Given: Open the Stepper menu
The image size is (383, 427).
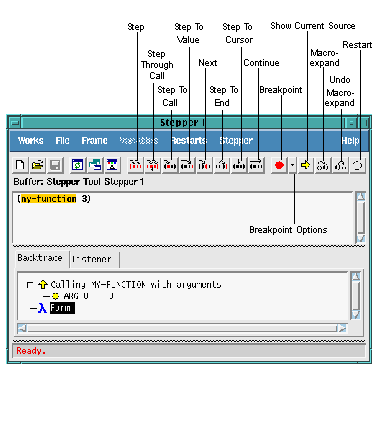Looking at the screenshot, I should pos(236,141).
